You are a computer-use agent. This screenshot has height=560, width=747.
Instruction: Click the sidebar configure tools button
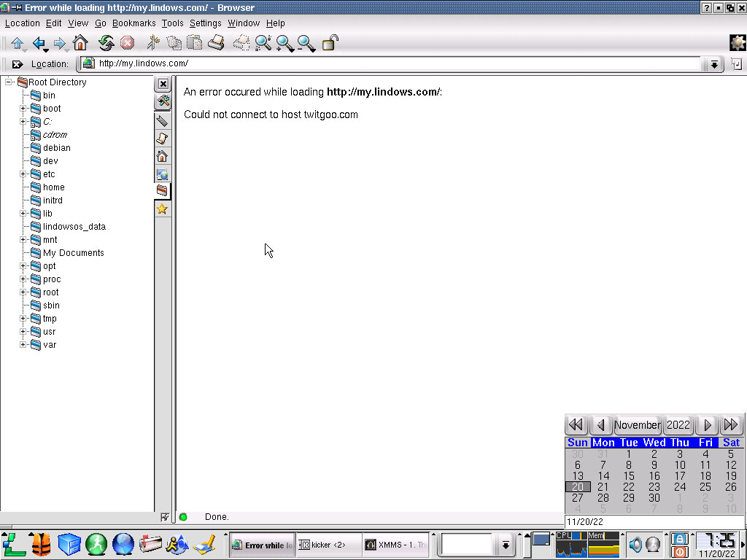[163, 101]
